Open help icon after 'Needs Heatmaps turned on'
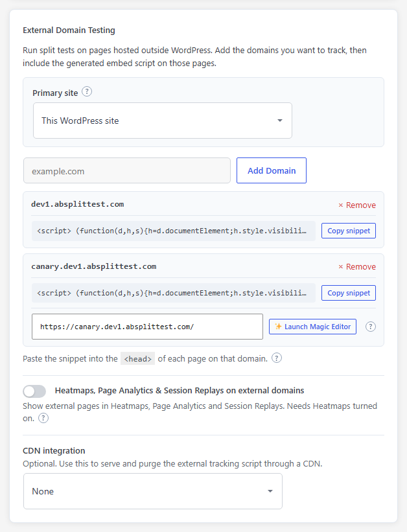 click(43, 418)
